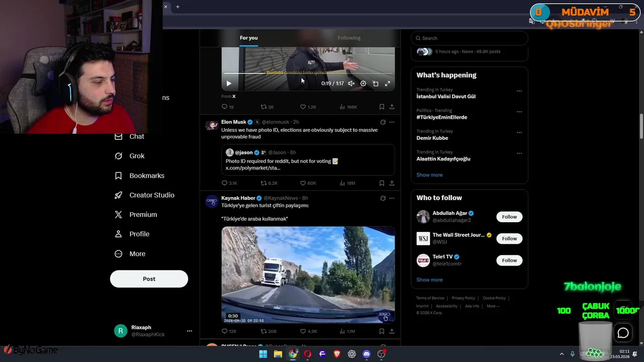Repost the top video post with 36 reposts
644x362 pixels.
[x=267, y=107]
